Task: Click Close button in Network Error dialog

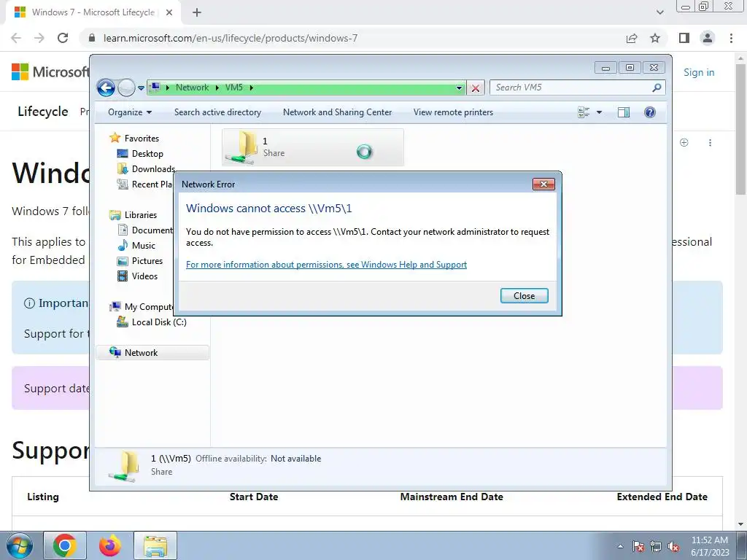Action: [524, 296]
